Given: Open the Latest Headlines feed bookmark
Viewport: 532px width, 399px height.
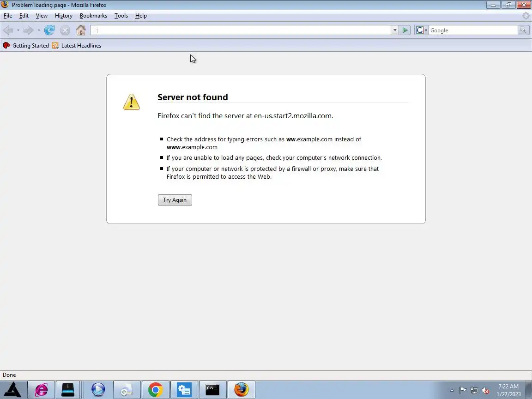Looking at the screenshot, I should [77, 45].
